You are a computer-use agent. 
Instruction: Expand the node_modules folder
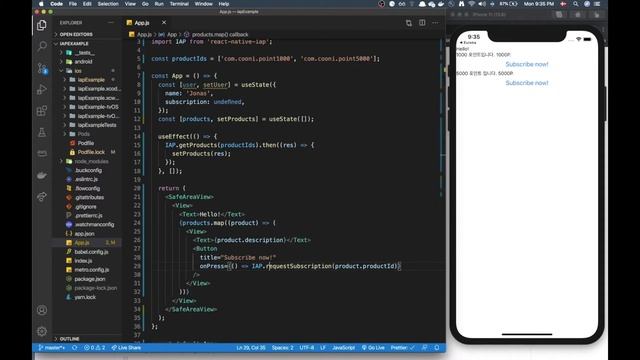[x=91, y=161]
